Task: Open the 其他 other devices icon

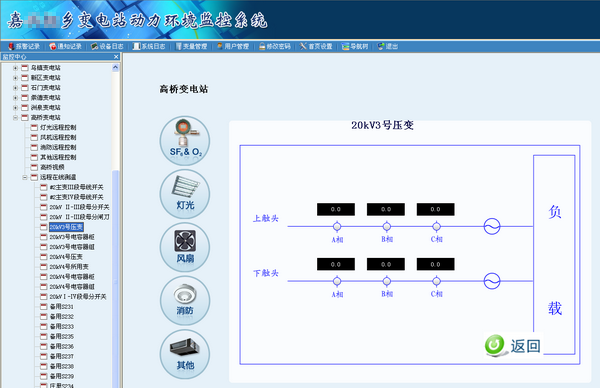Action: pos(185,354)
